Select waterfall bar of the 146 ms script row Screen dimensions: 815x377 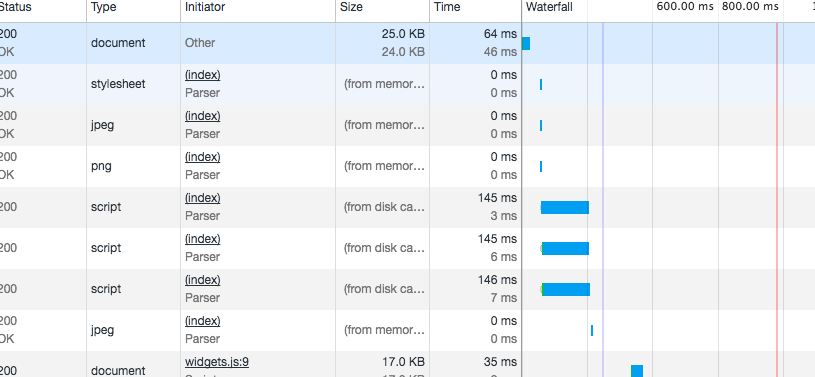(x=566, y=290)
